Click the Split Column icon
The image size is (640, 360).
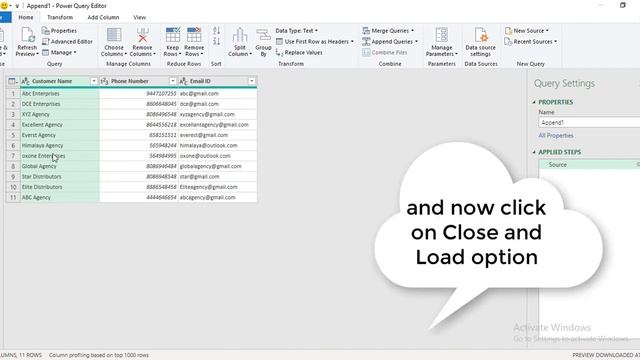[x=240, y=35]
